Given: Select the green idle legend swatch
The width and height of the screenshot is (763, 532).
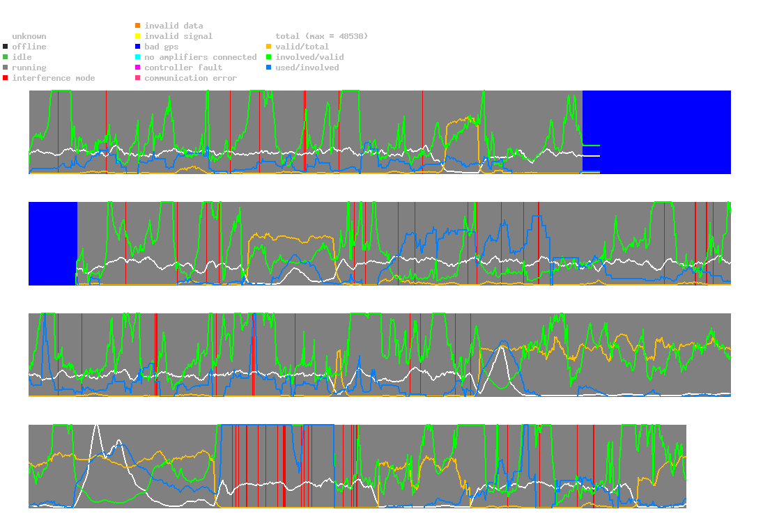Looking at the screenshot, I should pyautogui.click(x=6, y=57).
